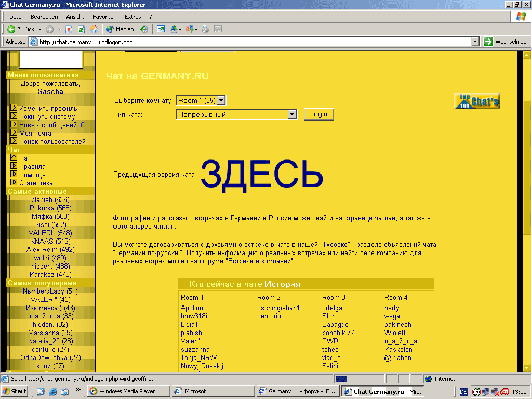Open the Ansicht menu
The height and width of the screenshot is (399, 532).
click(x=75, y=17)
